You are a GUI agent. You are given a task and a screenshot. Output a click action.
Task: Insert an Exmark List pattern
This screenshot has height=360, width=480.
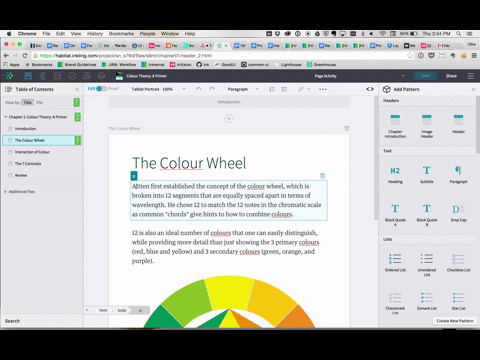pyautogui.click(x=427, y=301)
